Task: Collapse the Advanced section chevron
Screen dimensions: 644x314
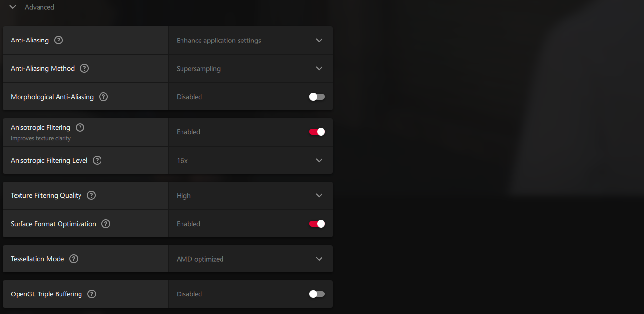Action: click(13, 7)
